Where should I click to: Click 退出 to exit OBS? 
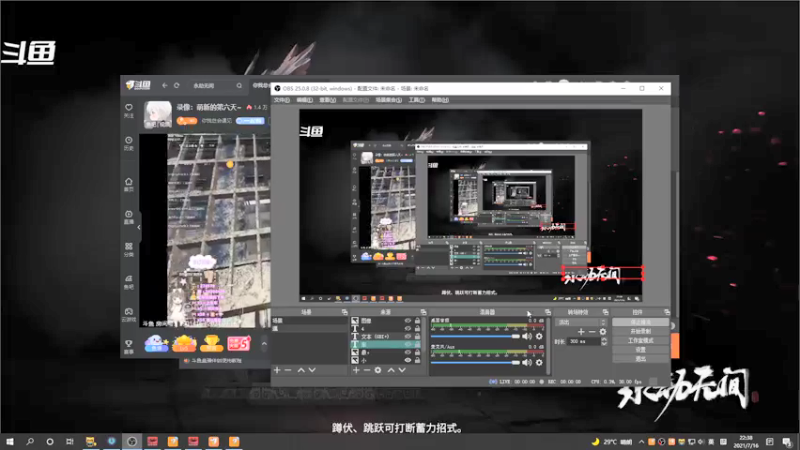pyautogui.click(x=640, y=359)
